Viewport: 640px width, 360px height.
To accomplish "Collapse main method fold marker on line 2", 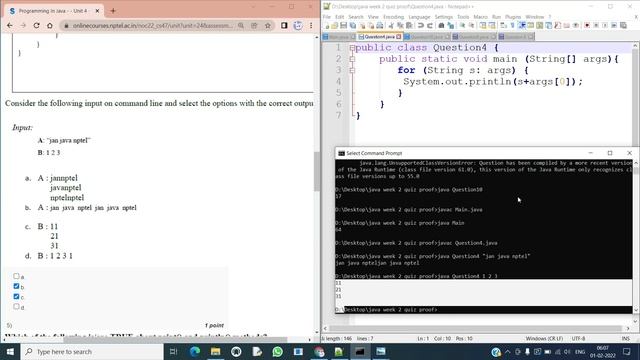I will pos(352,59).
